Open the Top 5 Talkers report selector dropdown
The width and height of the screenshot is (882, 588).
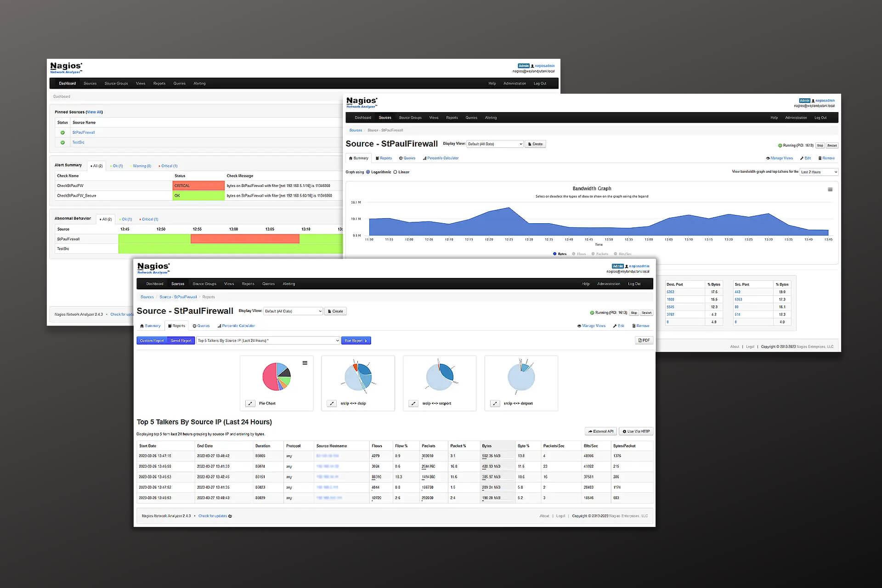268,340
